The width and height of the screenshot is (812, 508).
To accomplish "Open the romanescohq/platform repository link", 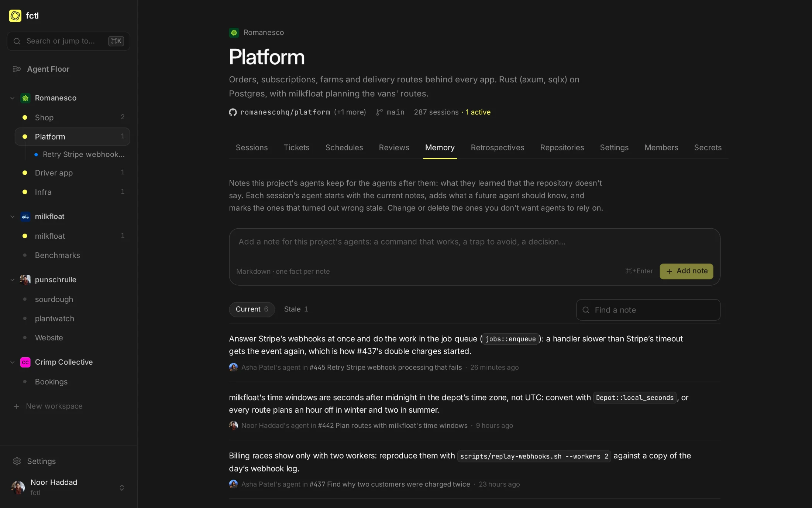I will pos(285,112).
